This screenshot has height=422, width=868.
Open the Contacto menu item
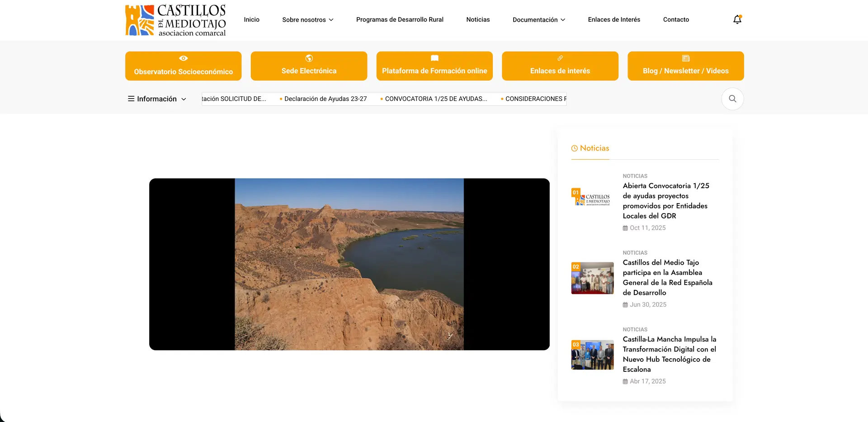[x=676, y=19]
